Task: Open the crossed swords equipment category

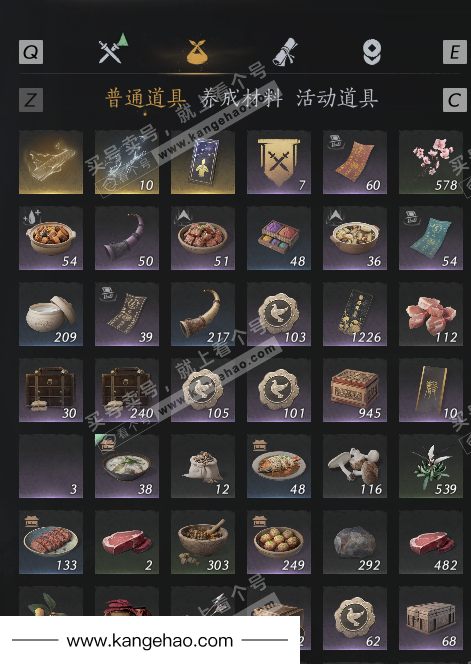Action: click(x=110, y=51)
